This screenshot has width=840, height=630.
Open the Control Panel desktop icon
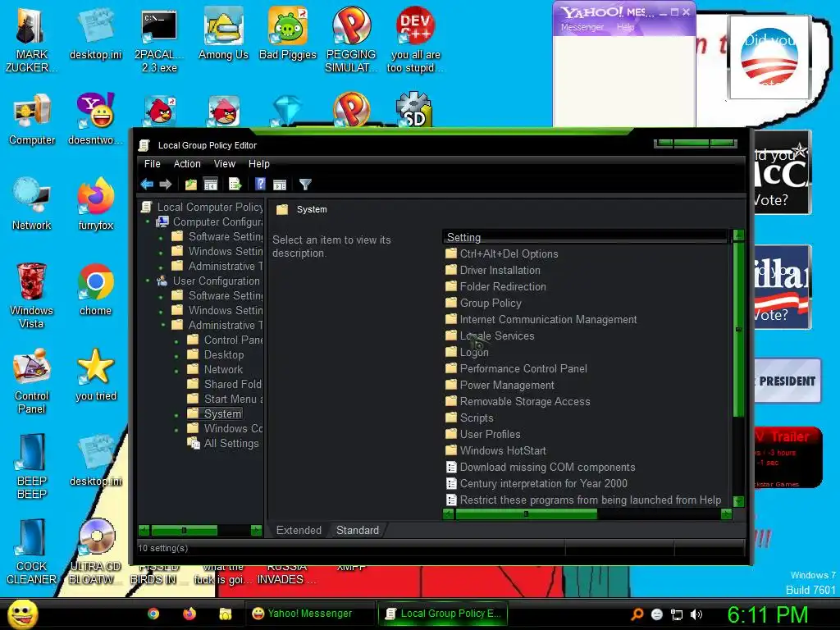pos(32,381)
